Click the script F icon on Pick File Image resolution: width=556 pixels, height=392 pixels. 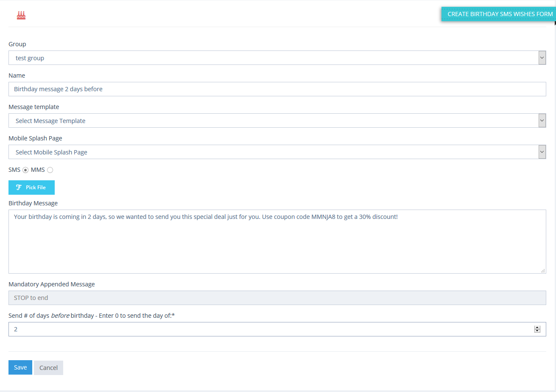click(19, 188)
